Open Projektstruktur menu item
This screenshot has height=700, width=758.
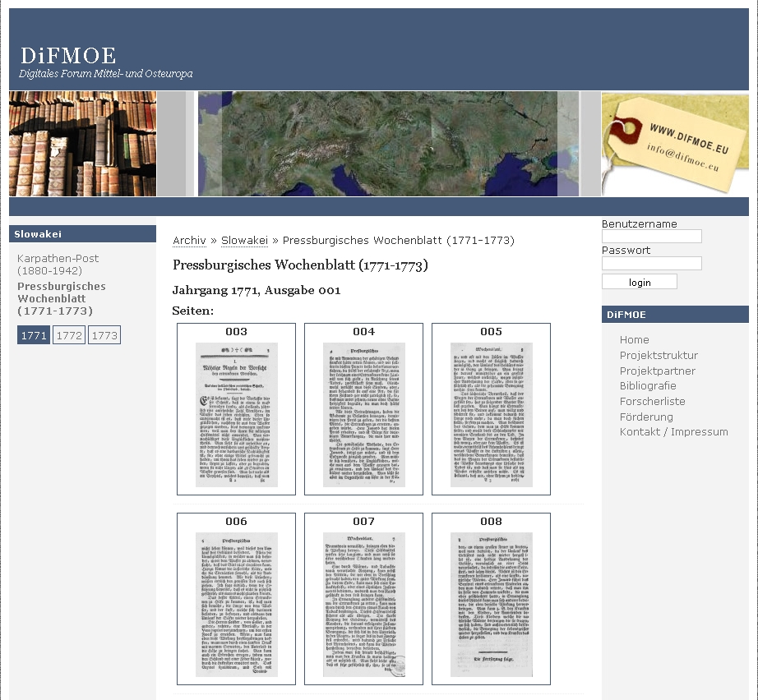pyautogui.click(x=659, y=355)
